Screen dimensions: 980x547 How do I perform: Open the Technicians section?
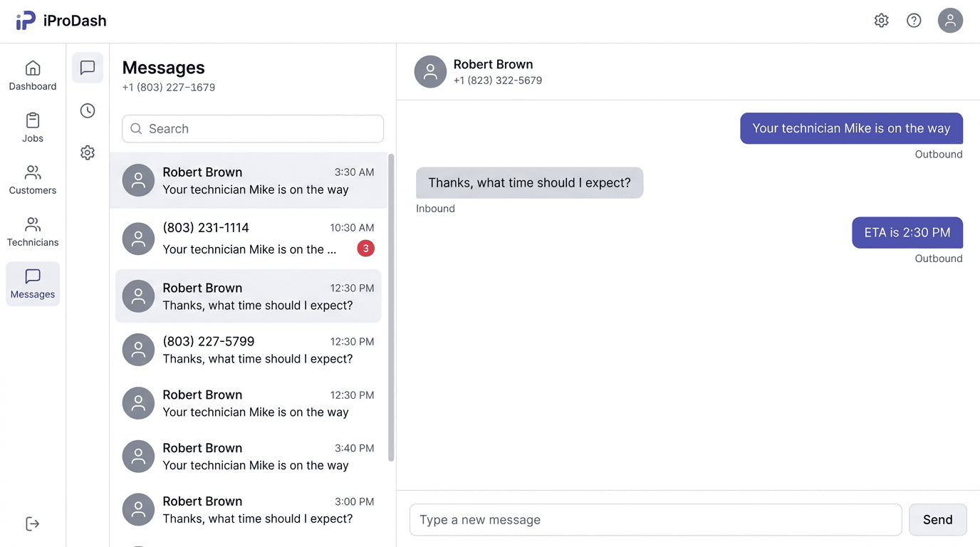pyautogui.click(x=32, y=231)
